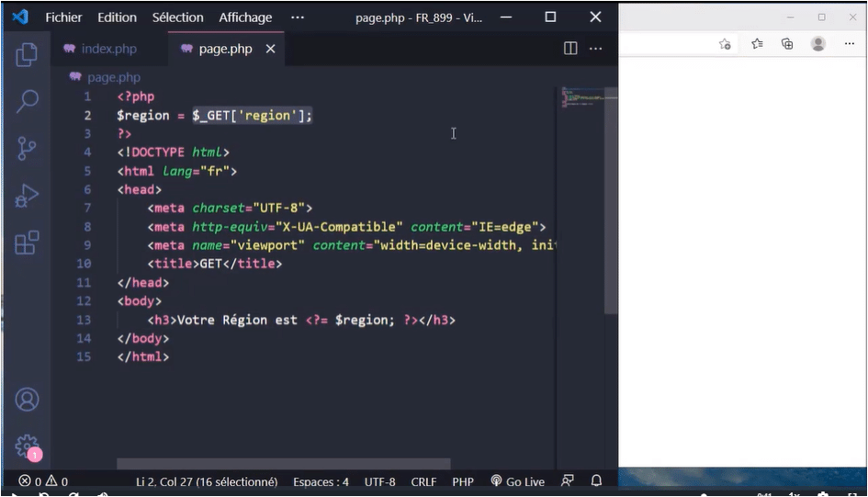Image resolution: width=868 pixels, height=497 pixels.
Task: Open notifications bell in status bar
Action: pos(596,480)
